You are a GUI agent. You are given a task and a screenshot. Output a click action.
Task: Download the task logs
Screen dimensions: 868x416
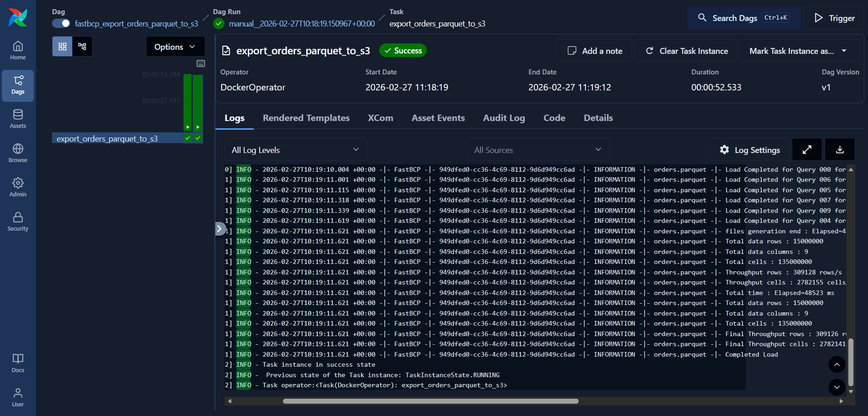(x=840, y=149)
